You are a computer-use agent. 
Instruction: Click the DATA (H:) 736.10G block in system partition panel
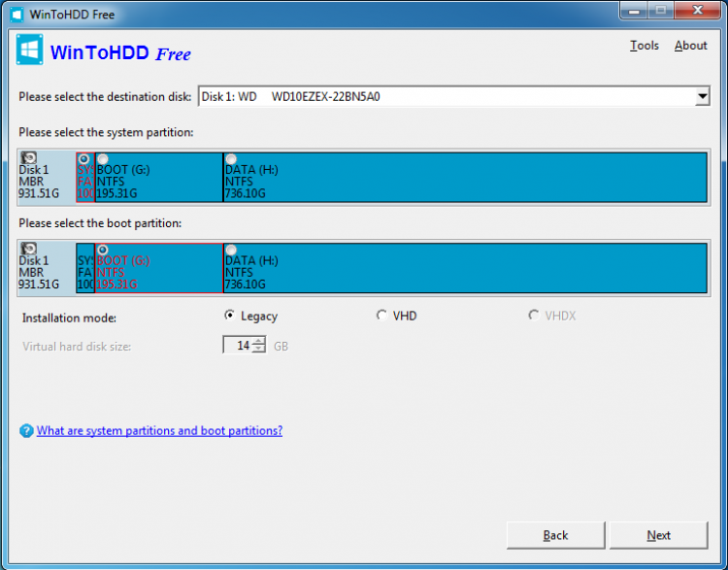(465, 178)
